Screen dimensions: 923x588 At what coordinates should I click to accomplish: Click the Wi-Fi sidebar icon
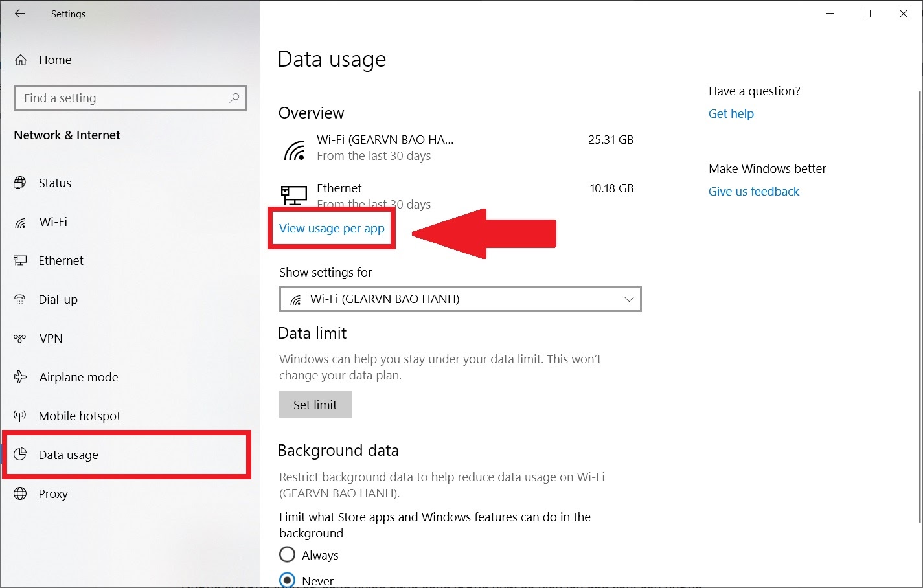coord(20,222)
